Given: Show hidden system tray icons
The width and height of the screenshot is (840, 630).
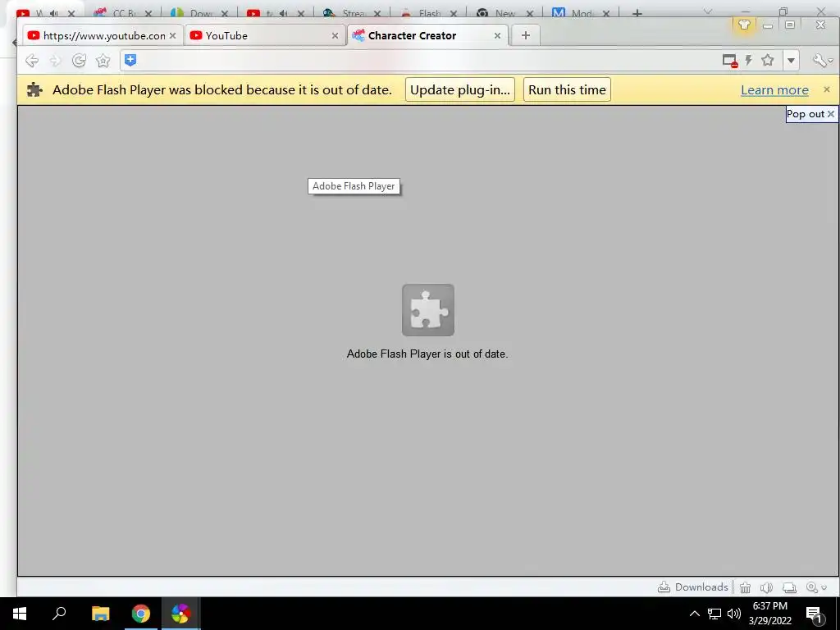Looking at the screenshot, I should pyautogui.click(x=694, y=614).
